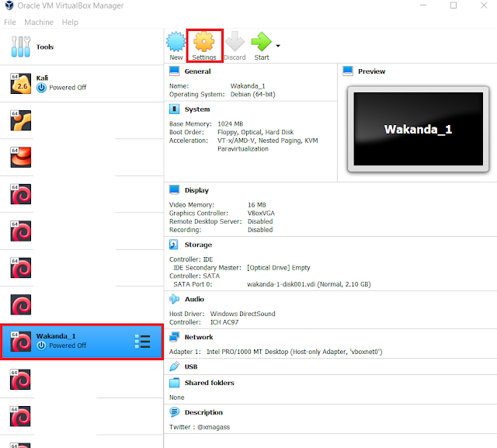
Task: Click the 'Windows DirectSound' host driver value
Action: pyautogui.click(x=243, y=314)
